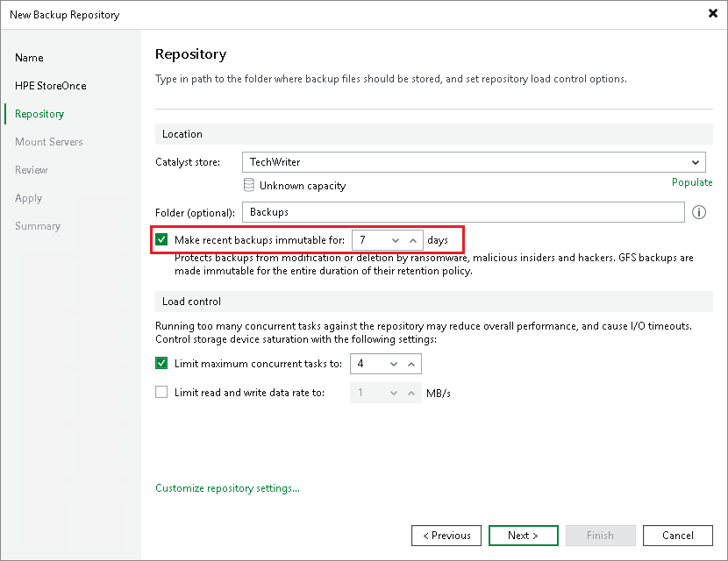This screenshot has height=561, width=728.
Task: Select the Mount Servers step
Action: (49, 142)
